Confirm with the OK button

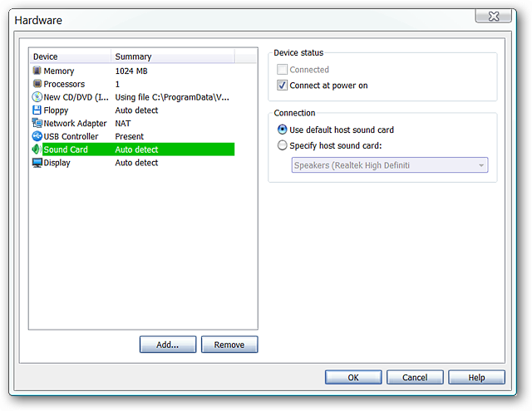tap(353, 378)
